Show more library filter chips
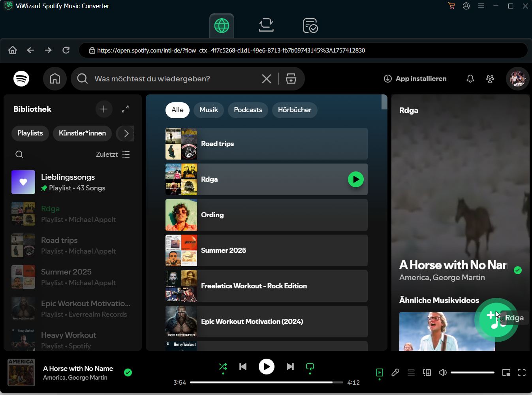 tap(126, 133)
